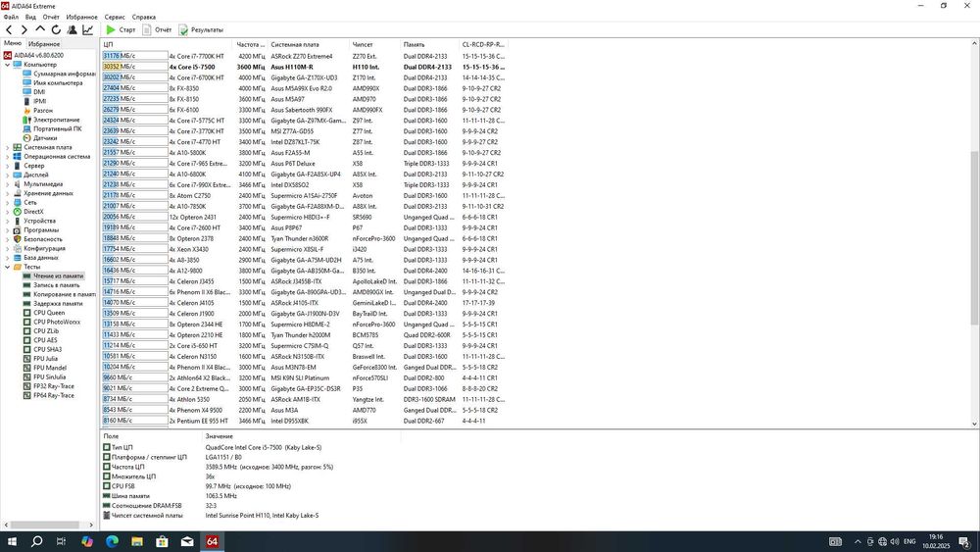Select the Безопасность shield icon item
Image resolution: width=980 pixels, height=552 pixels.
click(17, 239)
